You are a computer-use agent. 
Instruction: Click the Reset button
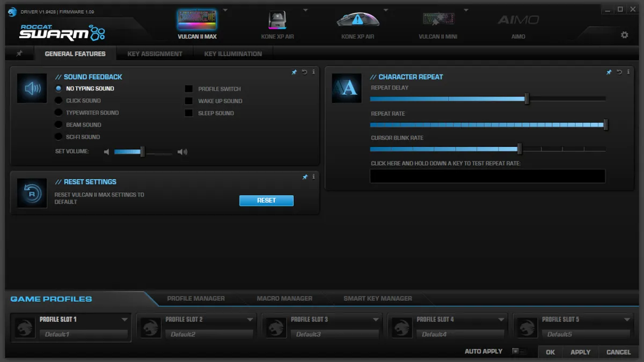tap(266, 200)
